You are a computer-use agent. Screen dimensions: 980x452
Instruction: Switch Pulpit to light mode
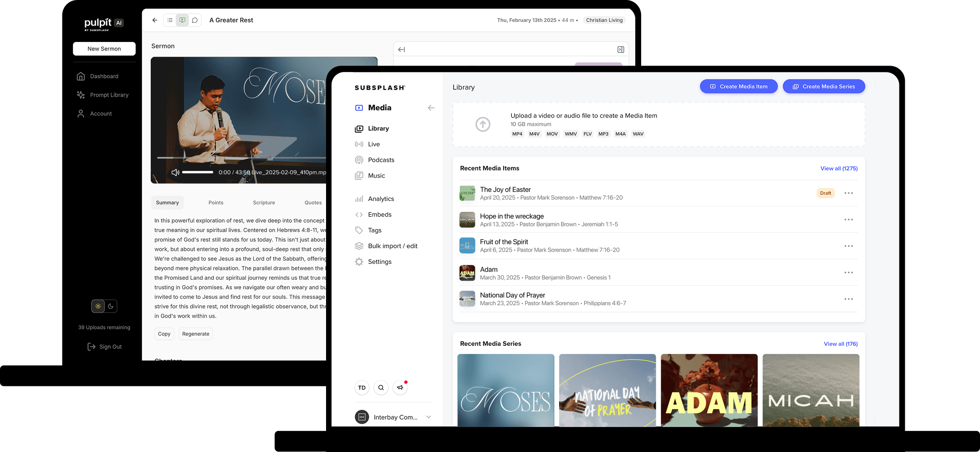[x=98, y=306]
